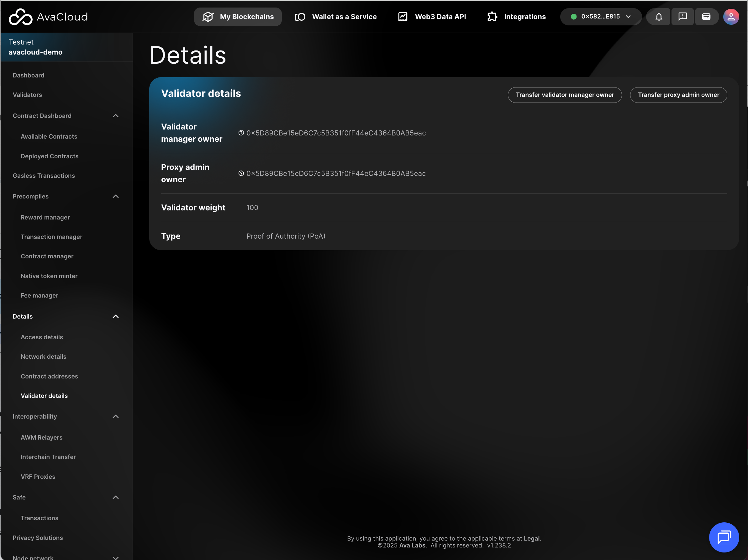Open the notifications bell icon
748x560 pixels.
[x=658, y=17]
